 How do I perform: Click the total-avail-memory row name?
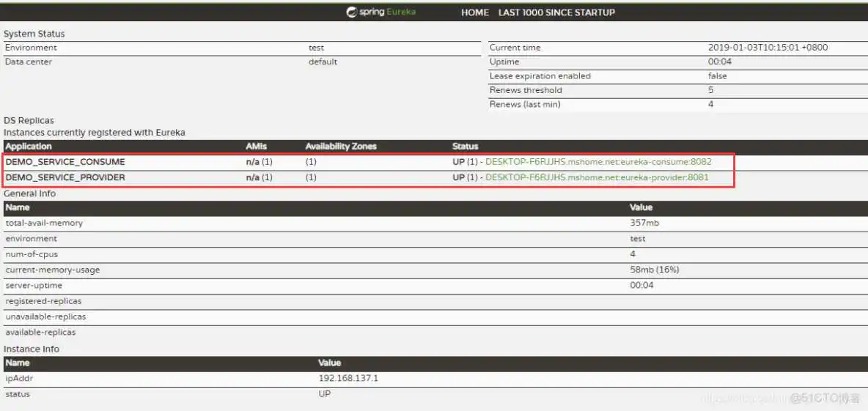(x=44, y=223)
